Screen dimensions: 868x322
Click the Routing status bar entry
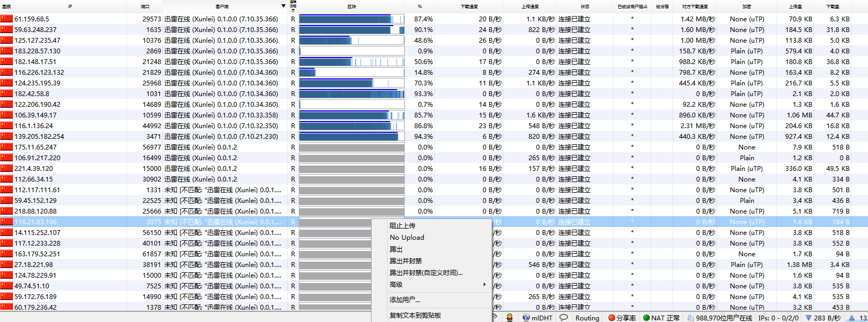coord(587,318)
